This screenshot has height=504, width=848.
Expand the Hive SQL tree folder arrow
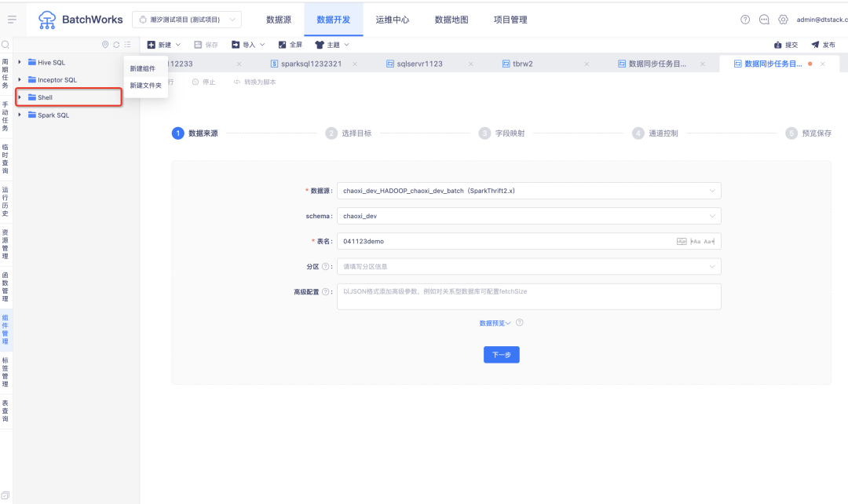coord(20,62)
